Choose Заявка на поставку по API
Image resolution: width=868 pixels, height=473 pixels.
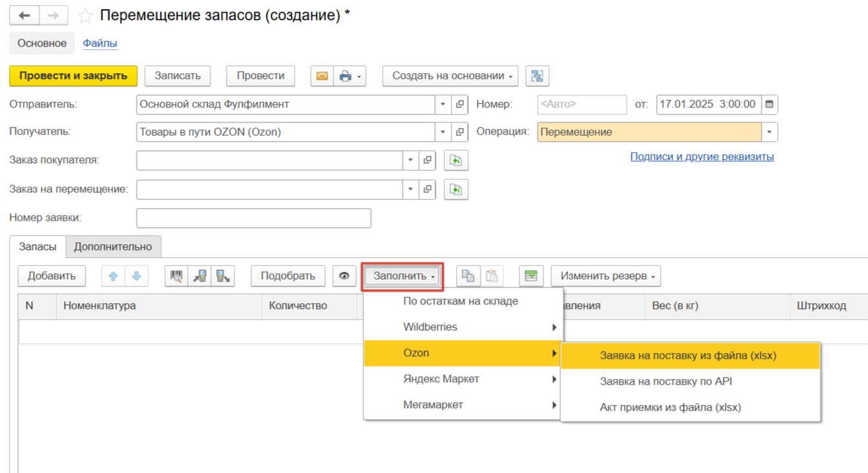tap(665, 382)
